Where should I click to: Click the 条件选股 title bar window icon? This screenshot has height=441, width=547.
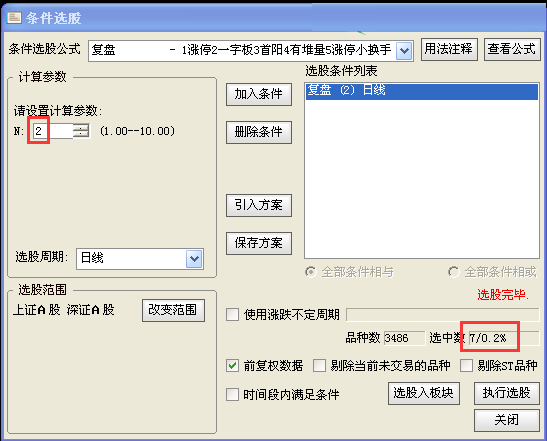point(14,17)
